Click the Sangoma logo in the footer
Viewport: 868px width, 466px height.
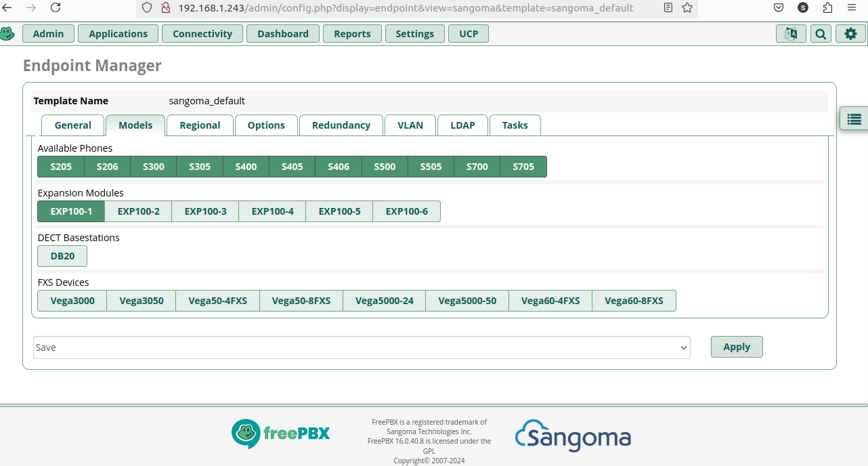(x=572, y=436)
